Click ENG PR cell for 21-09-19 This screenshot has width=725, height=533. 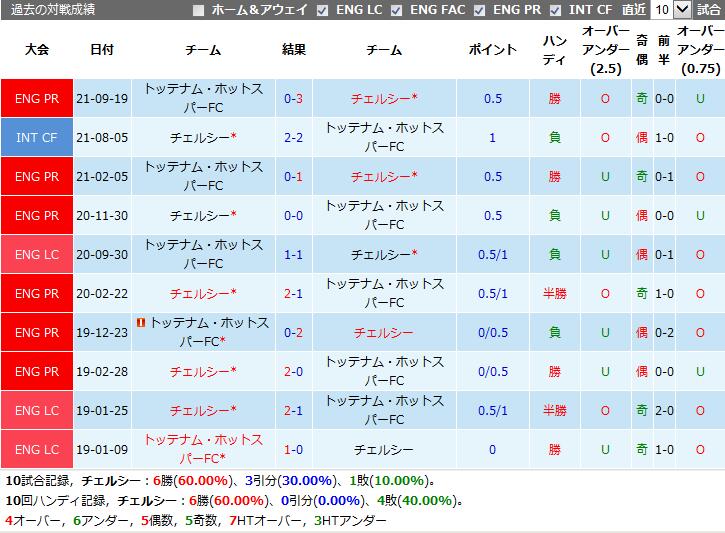pyautogui.click(x=37, y=98)
